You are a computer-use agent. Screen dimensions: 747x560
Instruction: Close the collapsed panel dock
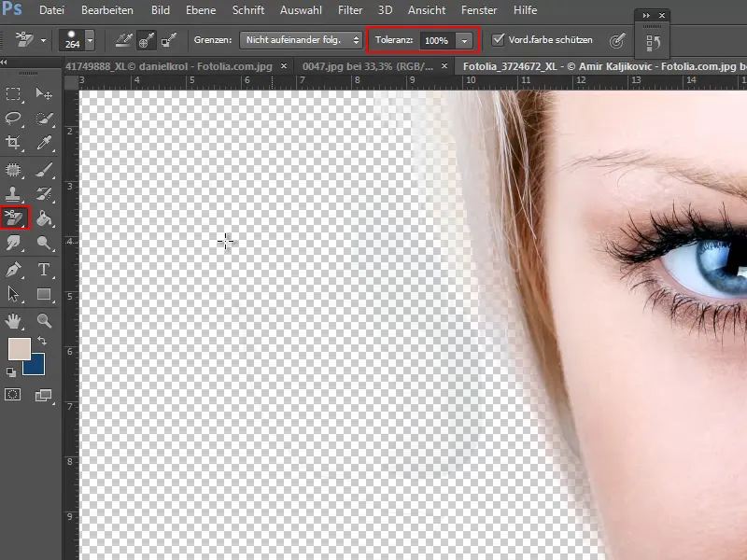(662, 15)
